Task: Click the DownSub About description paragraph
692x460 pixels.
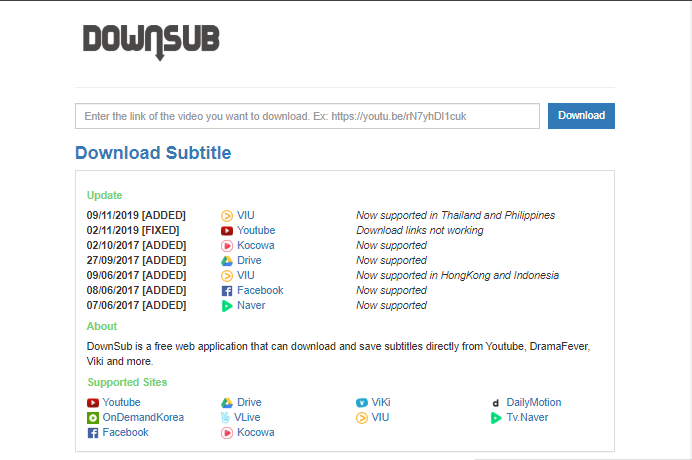Action: tap(338, 354)
